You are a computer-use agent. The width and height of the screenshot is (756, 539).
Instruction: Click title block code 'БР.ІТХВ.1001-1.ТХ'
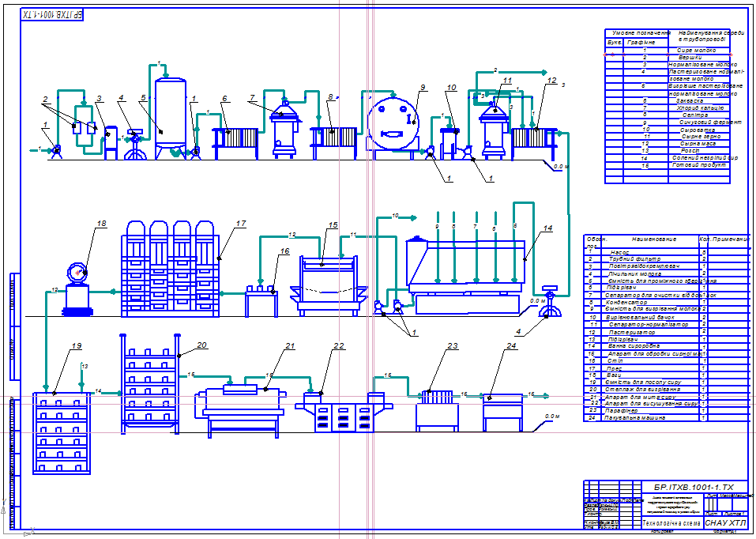[x=694, y=488]
